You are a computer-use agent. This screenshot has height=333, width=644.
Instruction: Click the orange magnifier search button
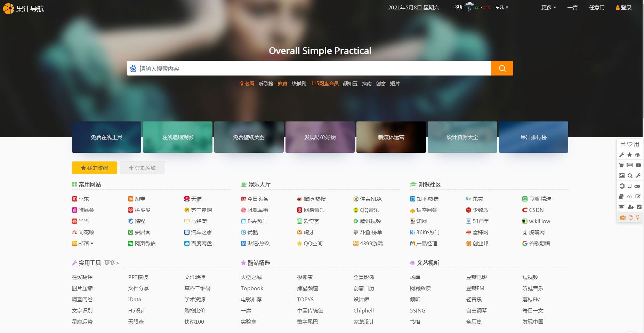pos(502,68)
